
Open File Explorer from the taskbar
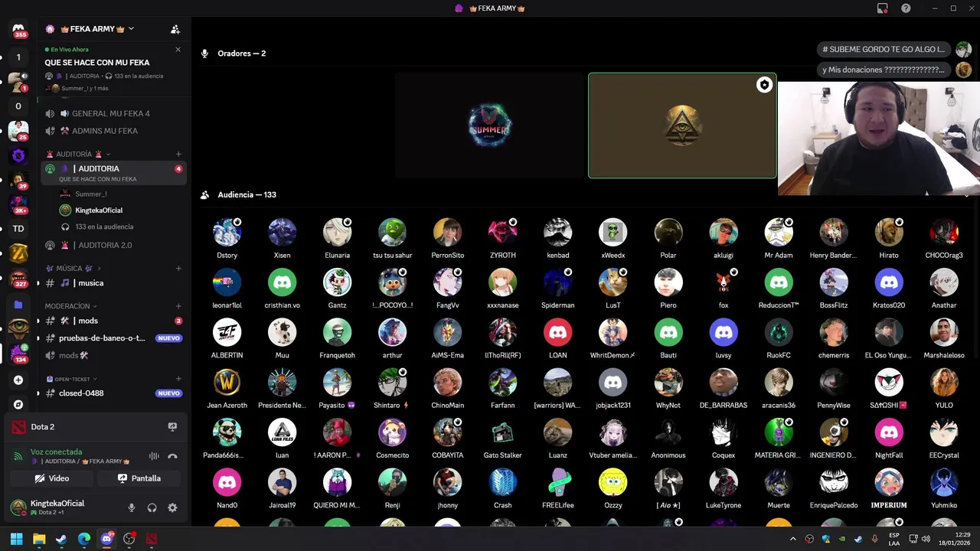pos(39,539)
